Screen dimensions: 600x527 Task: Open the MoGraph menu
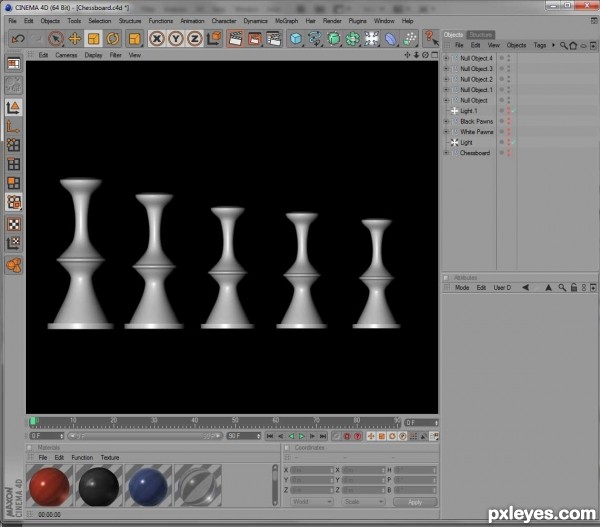click(286, 21)
